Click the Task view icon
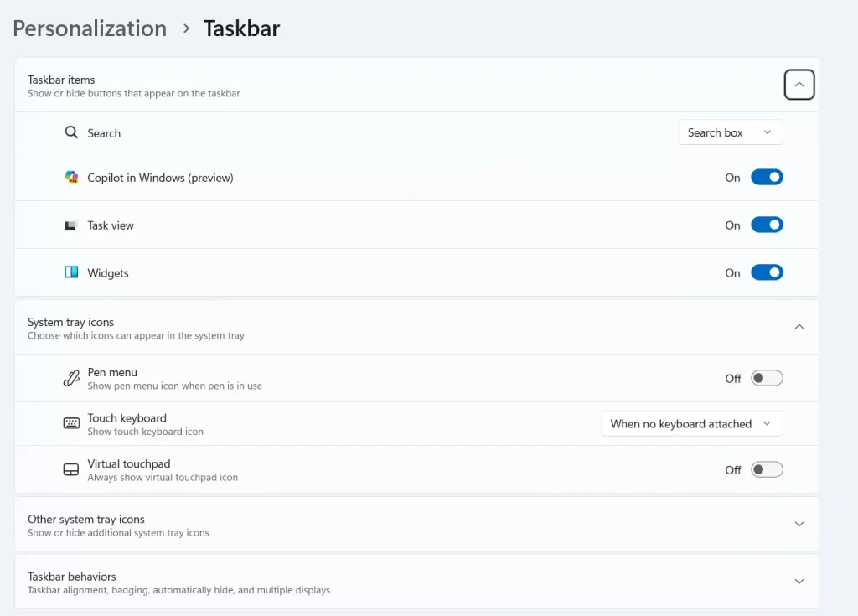 [70, 225]
